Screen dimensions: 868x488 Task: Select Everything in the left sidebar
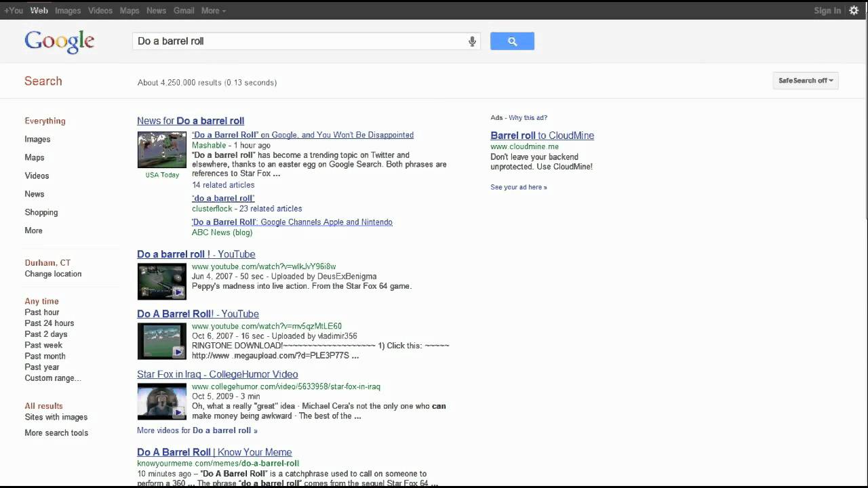(45, 121)
